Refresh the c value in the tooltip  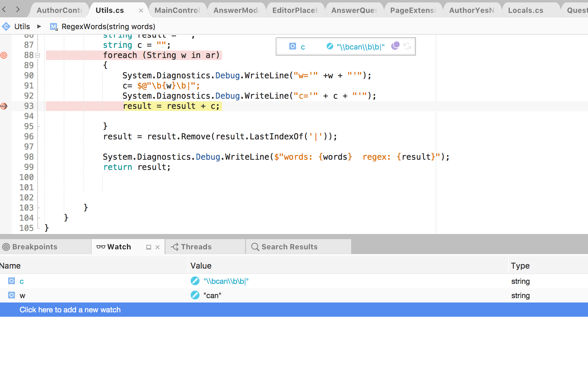tap(407, 46)
